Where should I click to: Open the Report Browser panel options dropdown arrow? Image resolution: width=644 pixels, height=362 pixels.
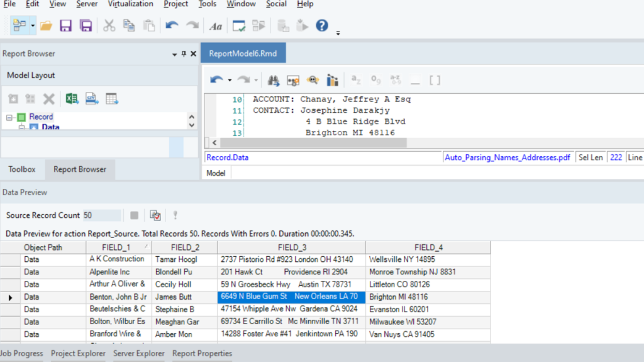174,54
